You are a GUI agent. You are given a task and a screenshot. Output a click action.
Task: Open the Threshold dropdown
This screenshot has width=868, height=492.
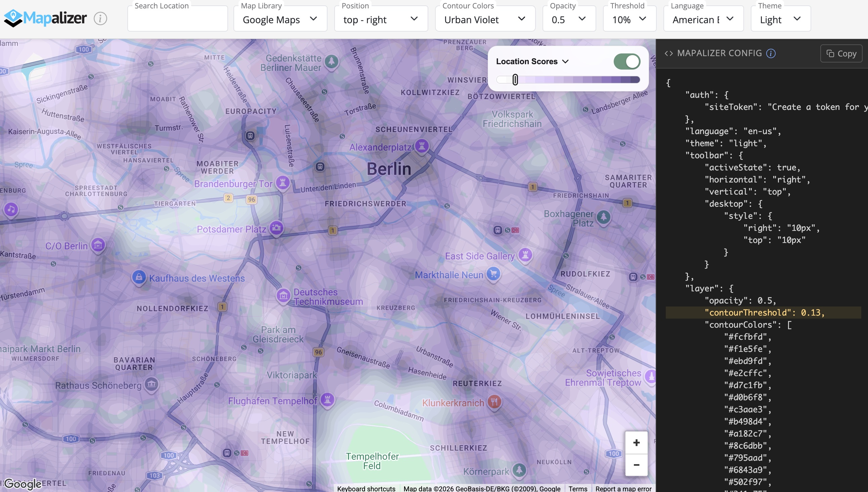point(630,19)
